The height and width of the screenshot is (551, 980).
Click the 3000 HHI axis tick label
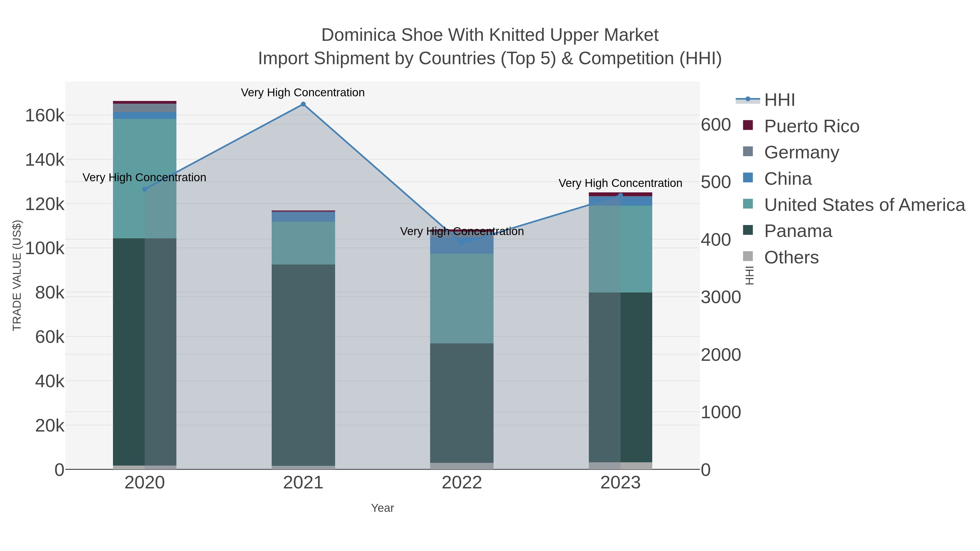[721, 297]
